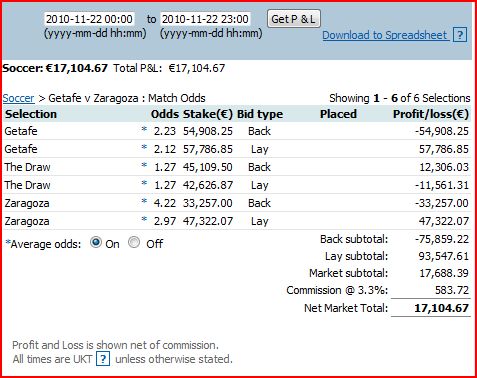
Task: Select Average odds On radio button
Action: [96, 243]
